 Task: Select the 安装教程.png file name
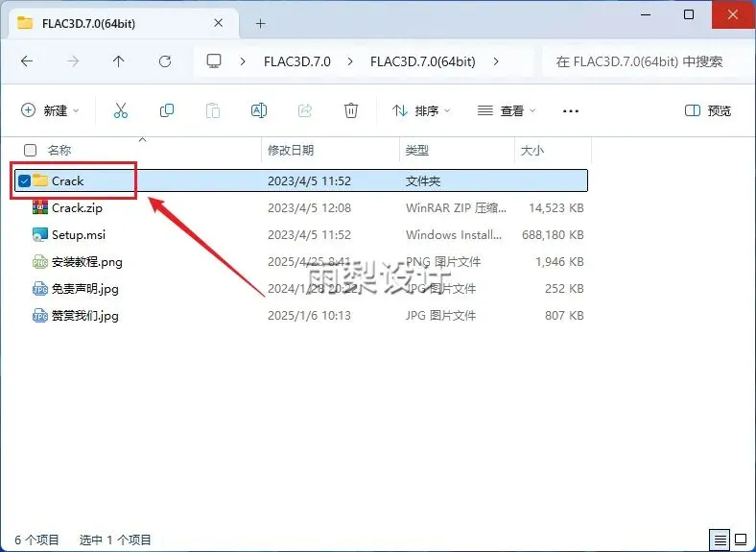pos(87,262)
